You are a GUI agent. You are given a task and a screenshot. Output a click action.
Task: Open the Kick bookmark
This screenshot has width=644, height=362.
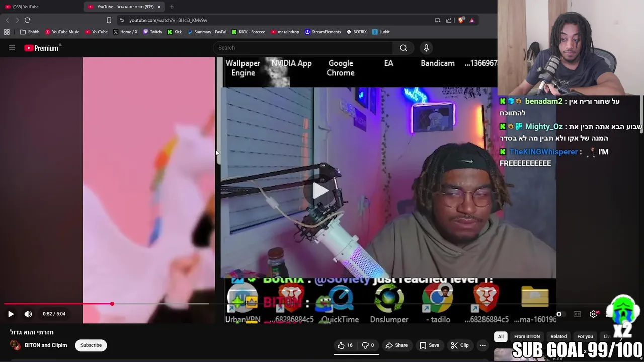coord(174,32)
